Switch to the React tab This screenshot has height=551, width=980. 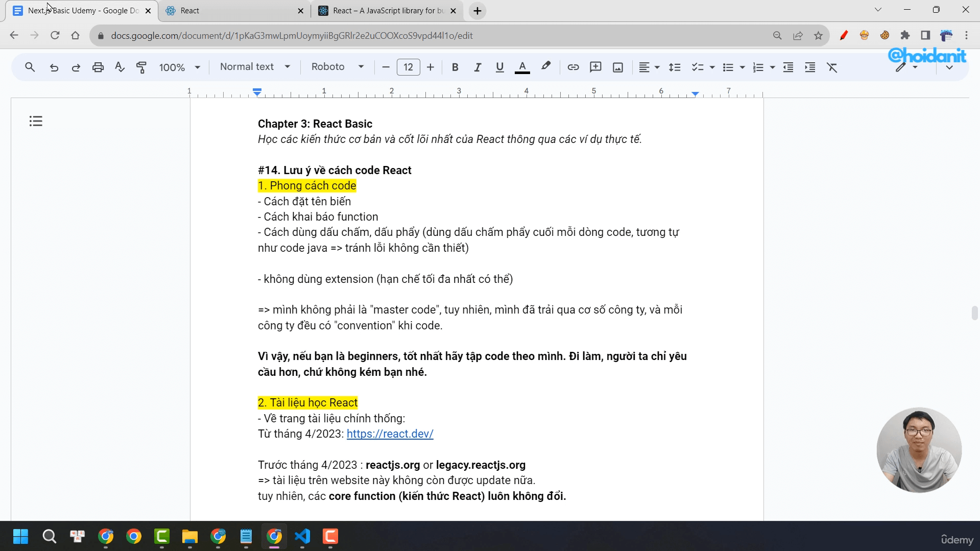(234, 11)
